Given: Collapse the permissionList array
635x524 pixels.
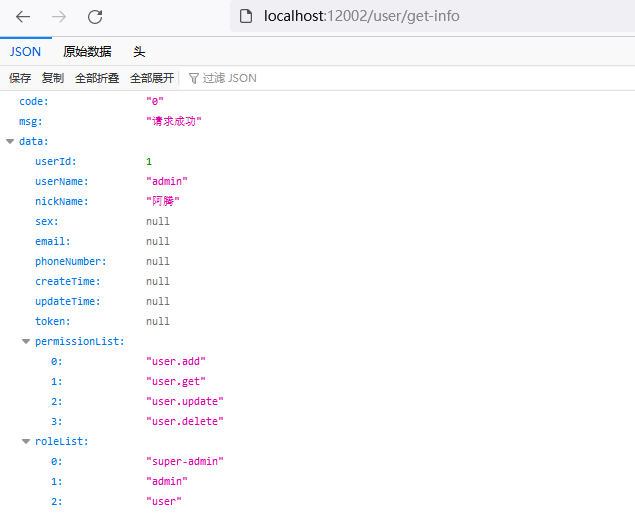Looking at the screenshot, I should pos(26,342).
